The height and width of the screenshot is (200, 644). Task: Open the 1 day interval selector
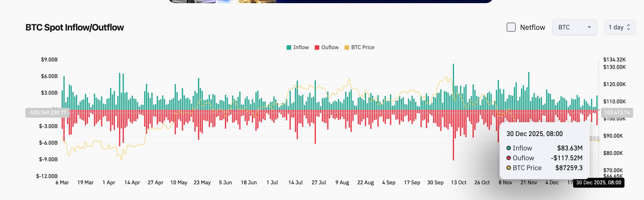click(620, 27)
